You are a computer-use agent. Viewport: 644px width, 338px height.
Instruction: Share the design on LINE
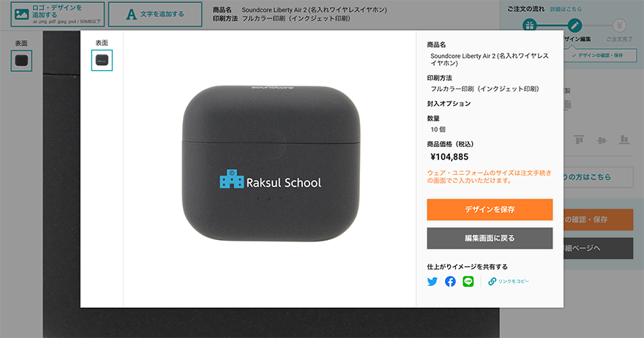point(468,282)
